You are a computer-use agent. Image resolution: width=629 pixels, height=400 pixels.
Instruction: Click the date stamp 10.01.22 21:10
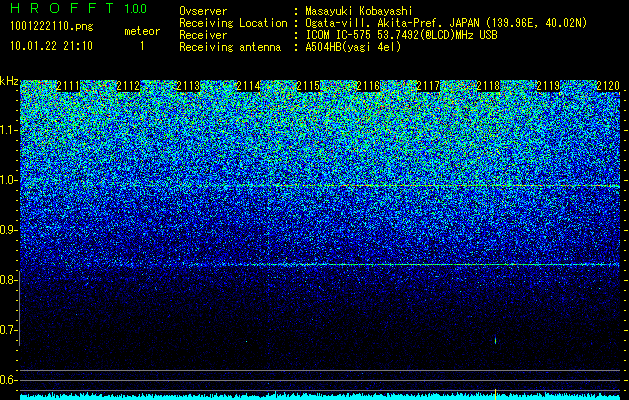tap(51, 46)
